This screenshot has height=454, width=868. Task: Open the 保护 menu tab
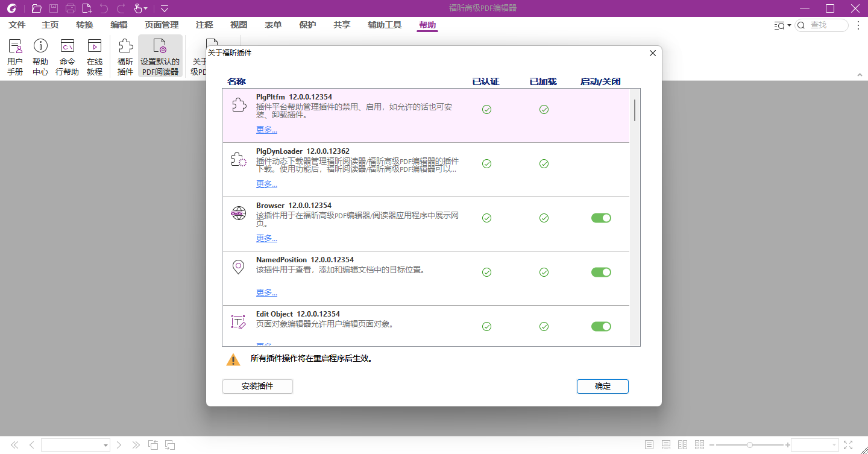click(307, 25)
